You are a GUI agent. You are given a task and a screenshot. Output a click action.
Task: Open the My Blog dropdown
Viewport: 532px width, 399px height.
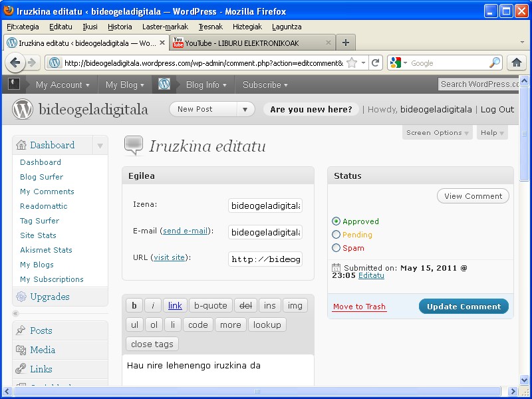click(x=124, y=84)
